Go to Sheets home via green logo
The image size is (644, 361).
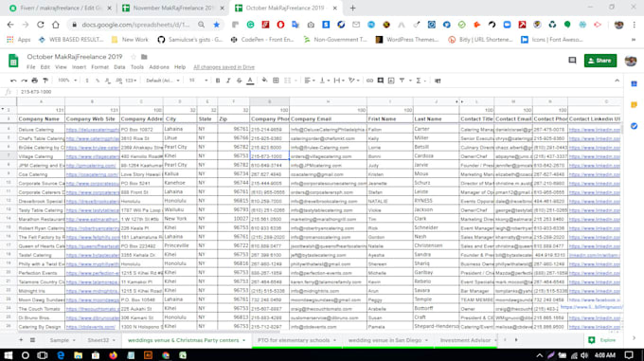coord(13,61)
